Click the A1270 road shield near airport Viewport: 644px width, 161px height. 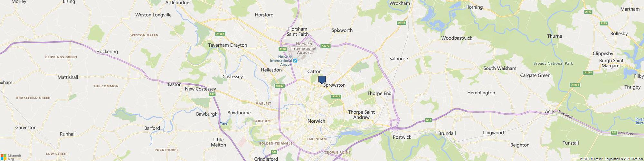pos(326,46)
